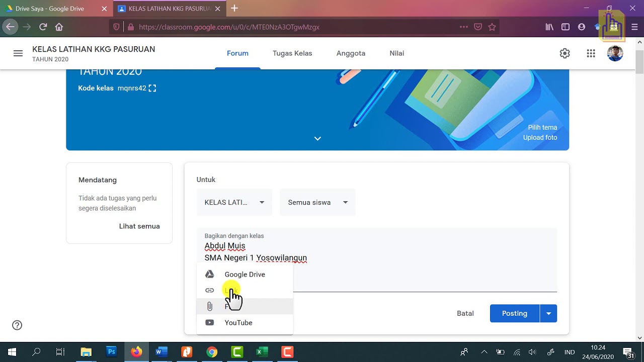Expand the Semua siswa dropdown
The image size is (644, 362).
[x=317, y=203]
